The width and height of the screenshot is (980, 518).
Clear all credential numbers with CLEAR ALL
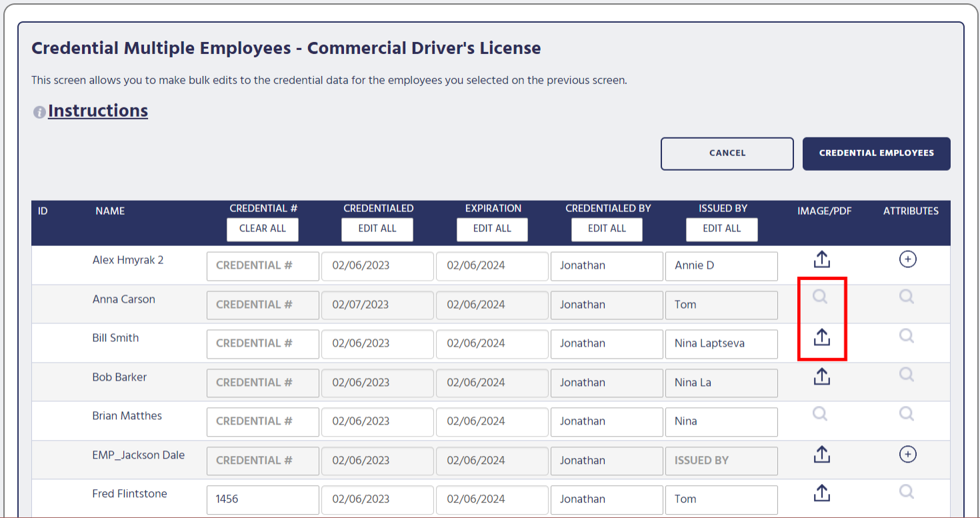click(263, 229)
